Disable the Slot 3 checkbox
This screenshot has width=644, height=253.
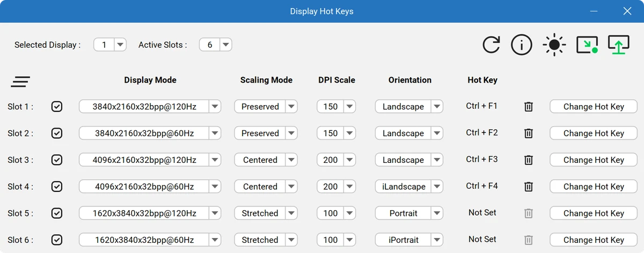click(57, 160)
